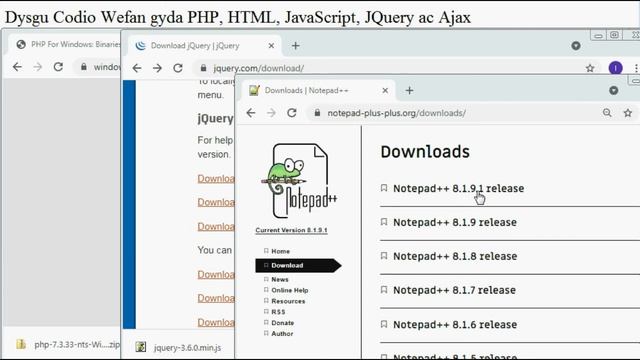The height and width of the screenshot is (360, 640).
Task: Click Current Version 8.1.9.1 link
Action: (x=291, y=230)
